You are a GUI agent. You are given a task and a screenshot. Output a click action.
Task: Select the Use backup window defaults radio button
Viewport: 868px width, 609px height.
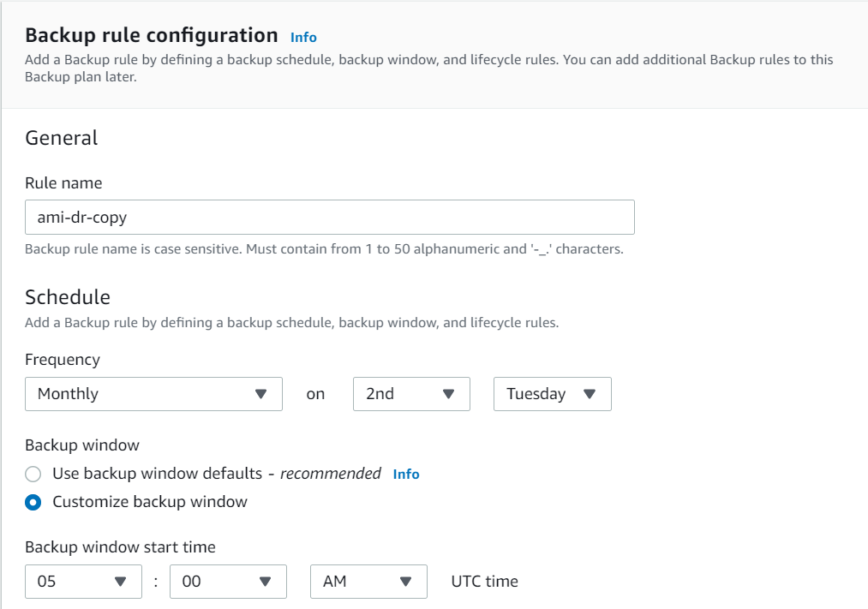33,474
